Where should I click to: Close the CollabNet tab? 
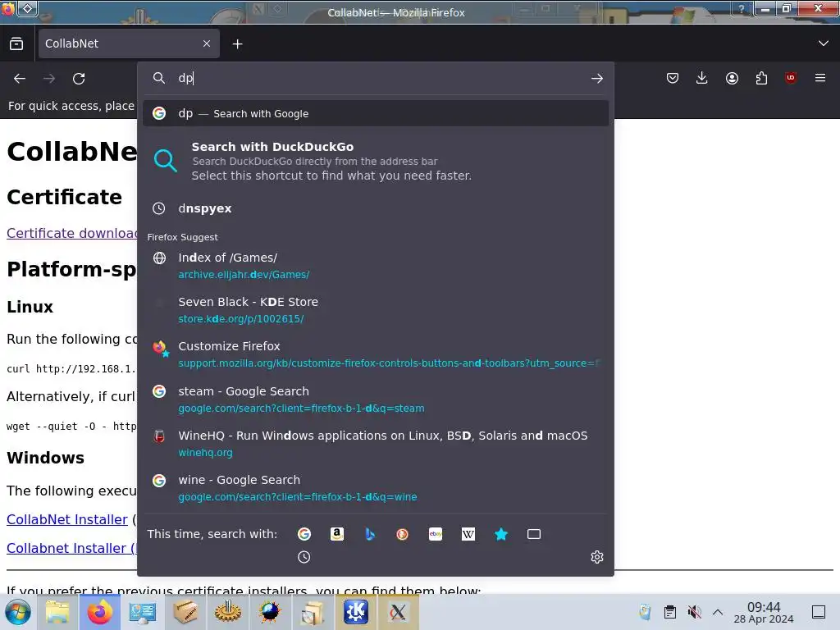pyautogui.click(x=207, y=43)
